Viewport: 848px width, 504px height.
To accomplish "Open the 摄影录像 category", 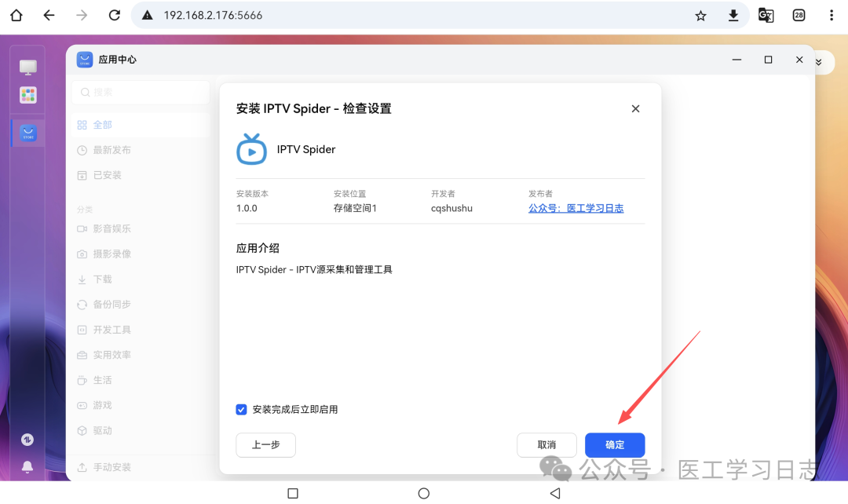I will pos(102,254).
